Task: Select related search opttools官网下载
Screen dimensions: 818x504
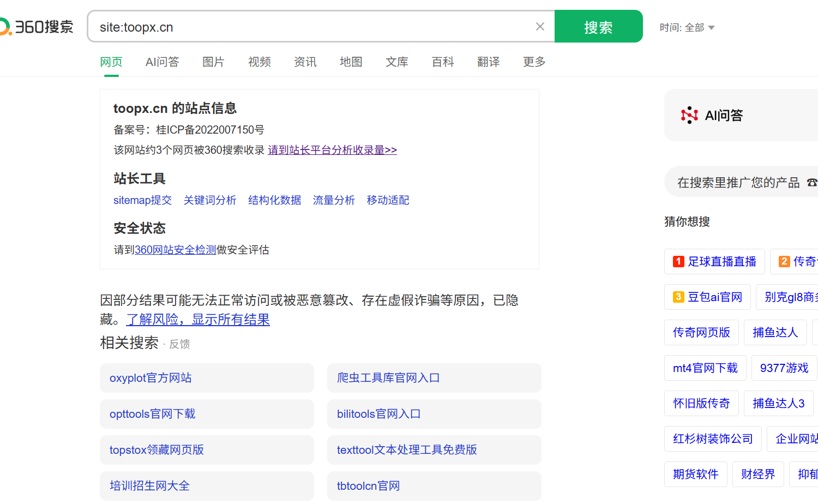Action: [x=207, y=414]
